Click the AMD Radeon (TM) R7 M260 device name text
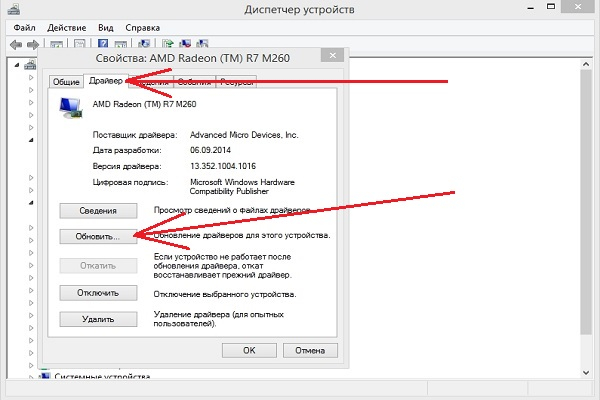This screenshot has height=400, width=600. click(x=144, y=104)
